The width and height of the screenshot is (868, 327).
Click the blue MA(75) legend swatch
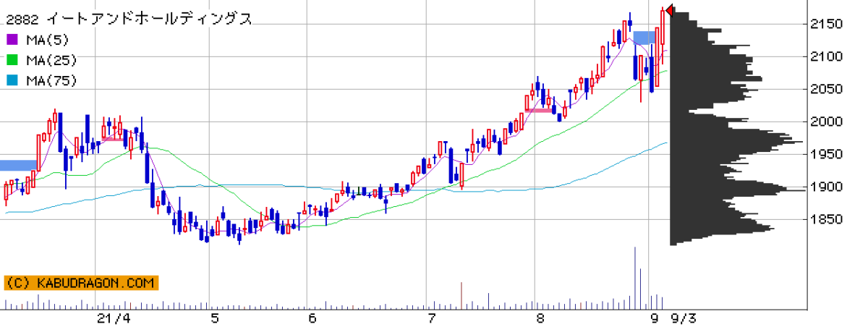point(12,80)
